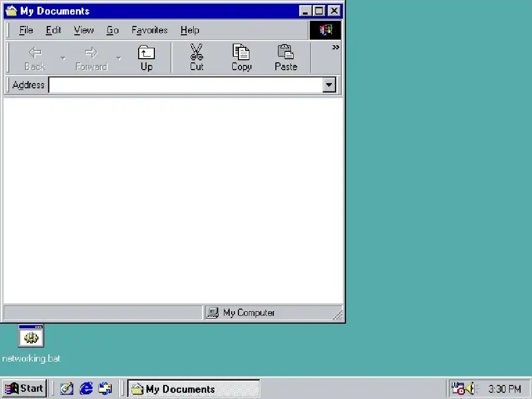Image resolution: width=532 pixels, height=399 pixels.
Task: Click the Windows logo throbber icon
Action: pyautogui.click(x=325, y=30)
